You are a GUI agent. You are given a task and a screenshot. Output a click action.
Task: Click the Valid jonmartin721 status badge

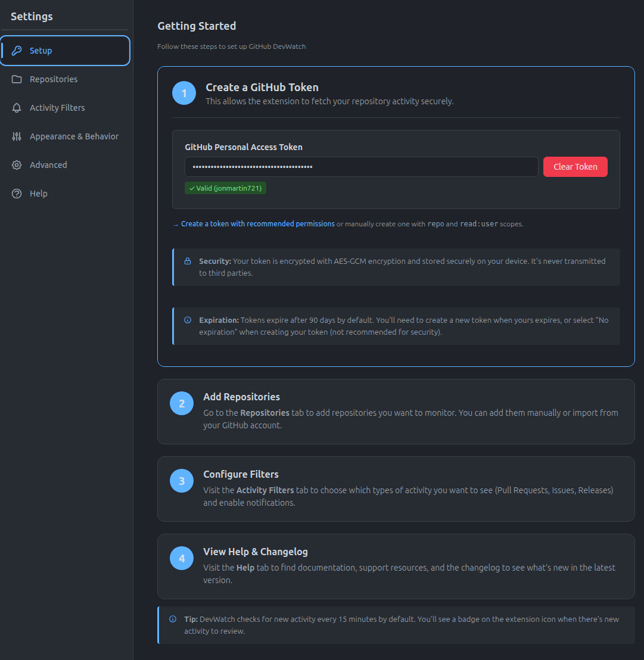[225, 188]
